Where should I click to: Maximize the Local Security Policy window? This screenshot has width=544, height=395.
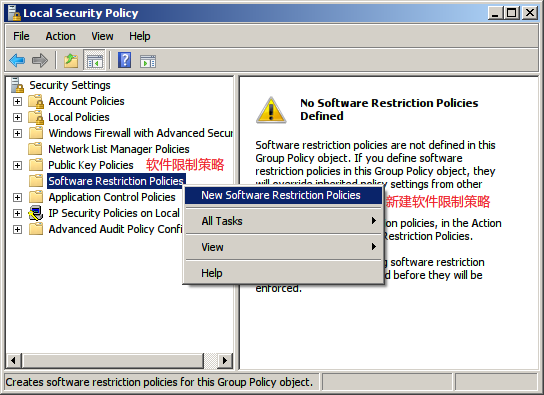tap(512, 13)
